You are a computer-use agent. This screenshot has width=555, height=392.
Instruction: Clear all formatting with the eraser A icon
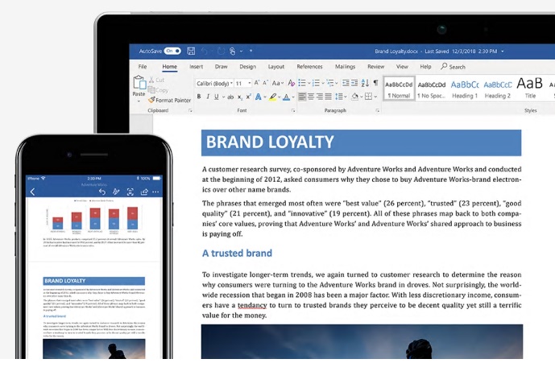tap(291, 83)
